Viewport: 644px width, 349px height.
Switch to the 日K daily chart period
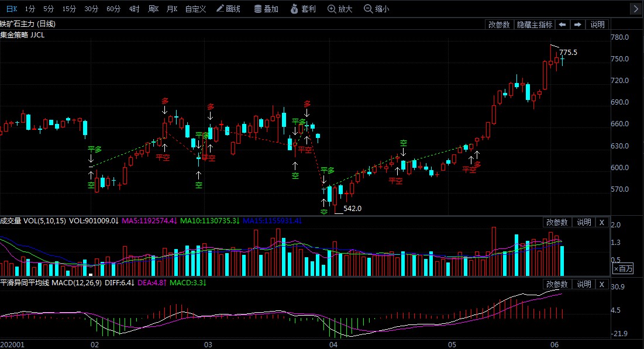11,9
